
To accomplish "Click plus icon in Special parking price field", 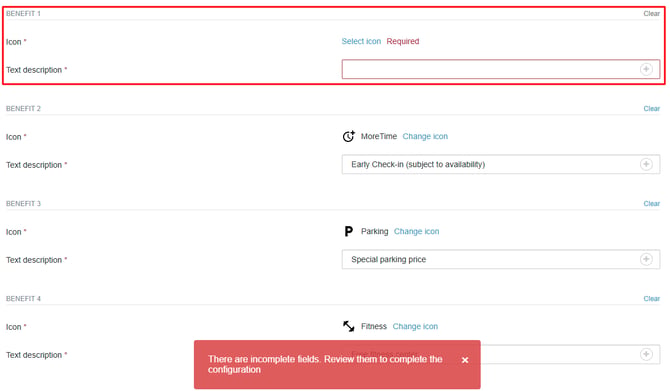I will tap(646, 259).
